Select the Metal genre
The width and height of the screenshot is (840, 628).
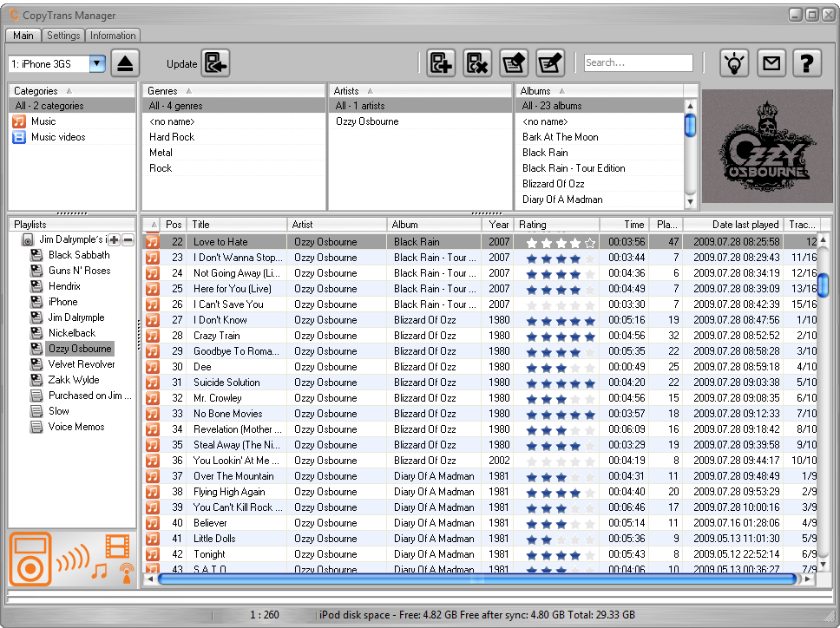(233, 153)
